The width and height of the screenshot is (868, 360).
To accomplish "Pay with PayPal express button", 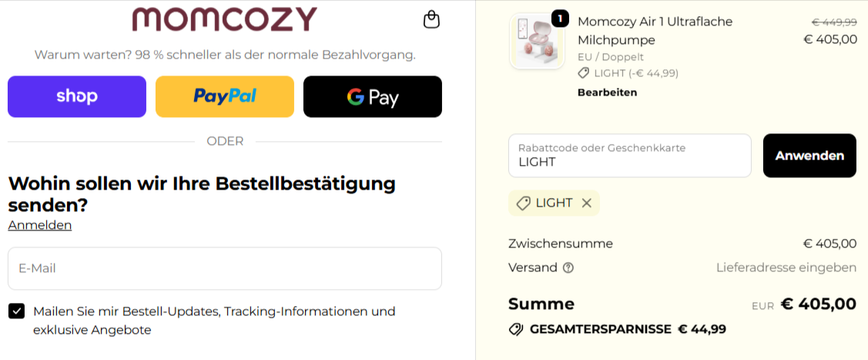I will tap(225, 96).
